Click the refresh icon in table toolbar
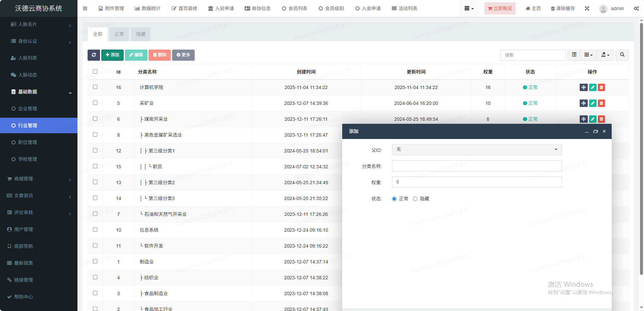The width and height of the screenshot is (644, 311). click(94, 55)
